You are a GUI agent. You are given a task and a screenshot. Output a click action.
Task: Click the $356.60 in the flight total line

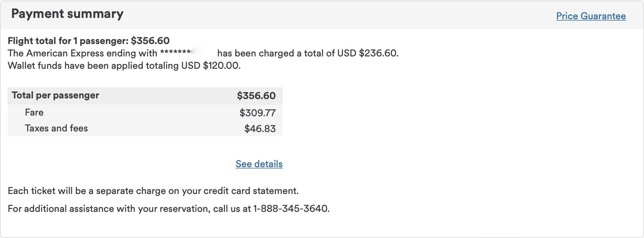150,41
